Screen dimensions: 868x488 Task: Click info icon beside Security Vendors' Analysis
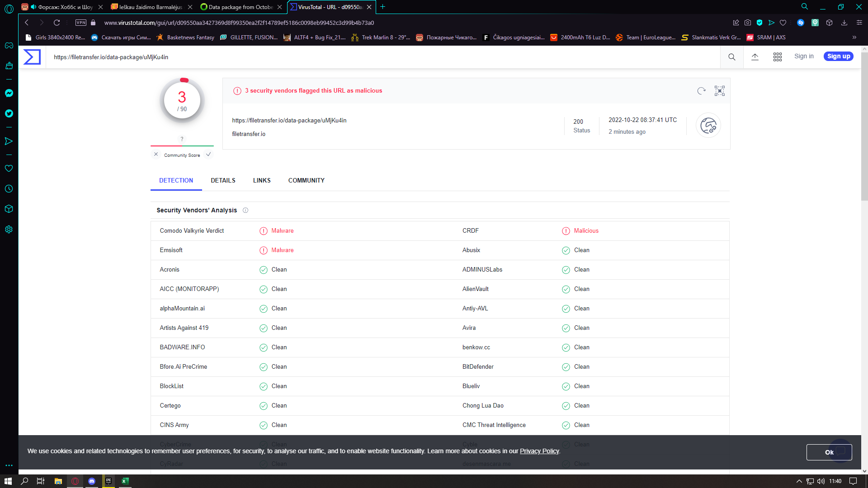coord(245,210)
